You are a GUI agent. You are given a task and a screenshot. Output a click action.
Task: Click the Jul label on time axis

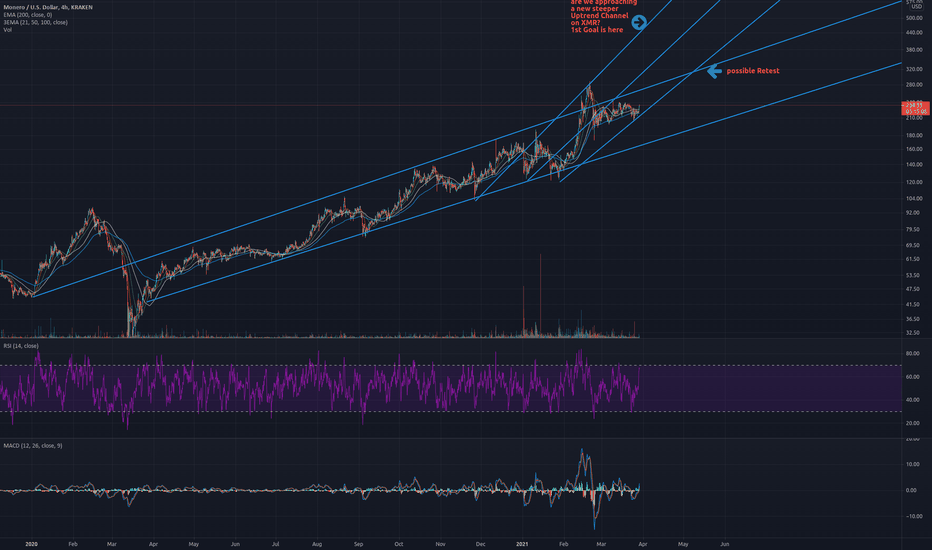(276, 544)
